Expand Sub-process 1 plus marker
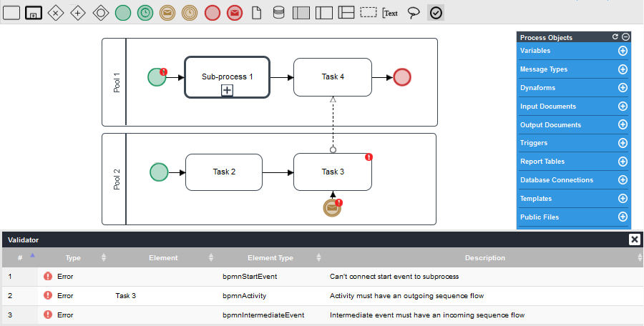 click(x=227, y=90)
